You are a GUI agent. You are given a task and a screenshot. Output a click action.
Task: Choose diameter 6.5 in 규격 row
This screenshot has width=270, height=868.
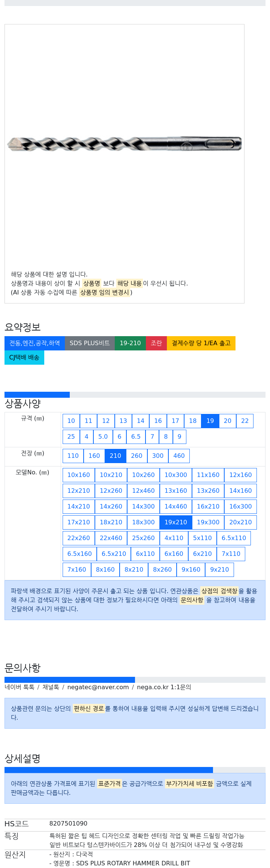(x=136, y=437)
